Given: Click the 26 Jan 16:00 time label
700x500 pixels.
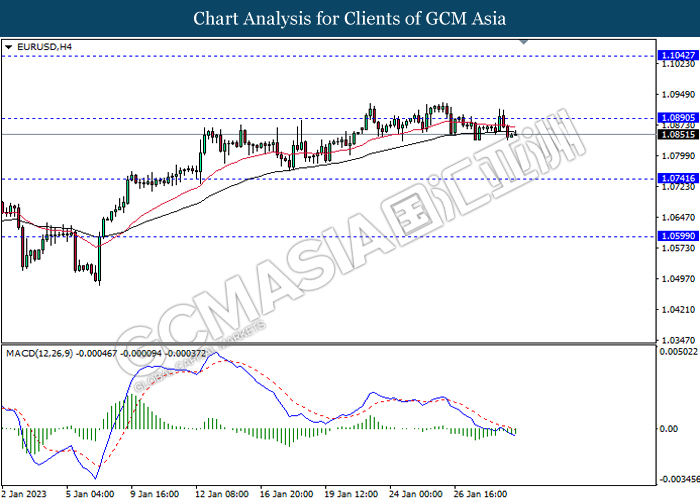Looking at the screenshot, I should pyautogui.click(x=481, y=494).
